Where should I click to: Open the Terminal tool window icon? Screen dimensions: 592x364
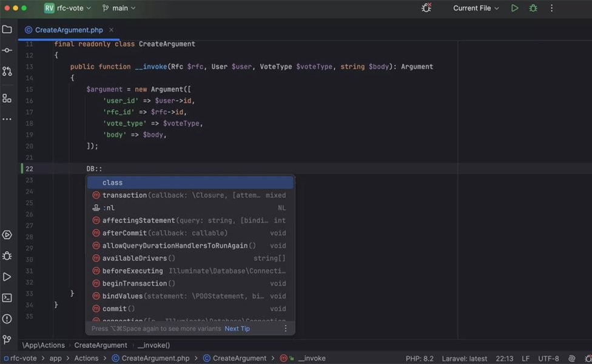point(7,298)
